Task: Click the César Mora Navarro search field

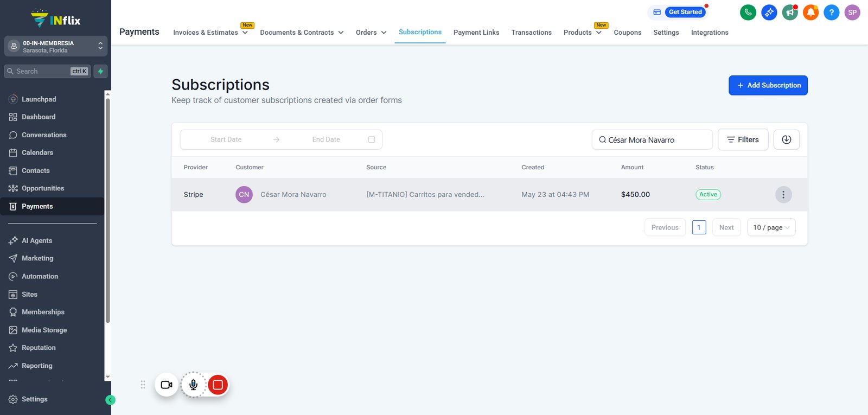Action: pos(652,139)
